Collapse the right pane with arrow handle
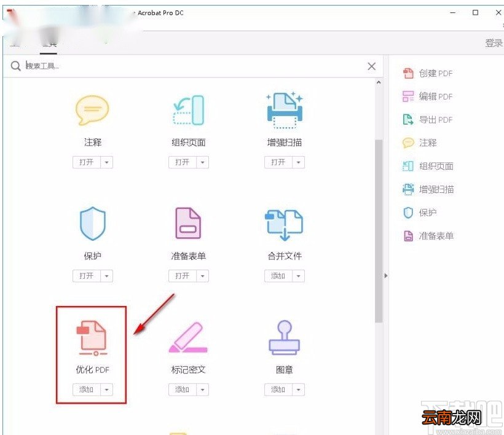Viewport: 504px width, 435px height. pos(386,276)
